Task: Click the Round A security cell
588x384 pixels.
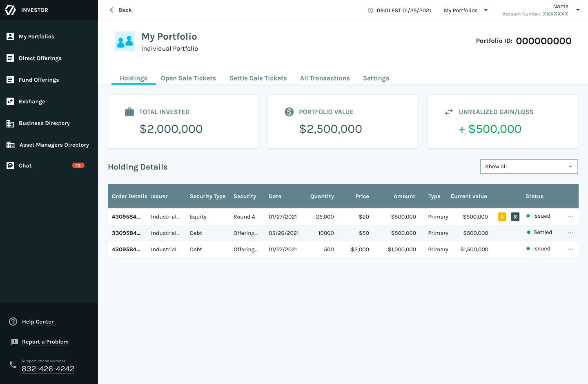Action: [x=244, y=217]
